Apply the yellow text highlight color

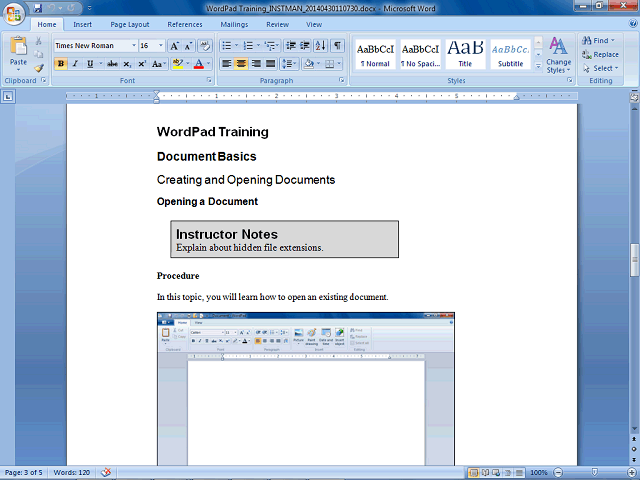point(178,64)
